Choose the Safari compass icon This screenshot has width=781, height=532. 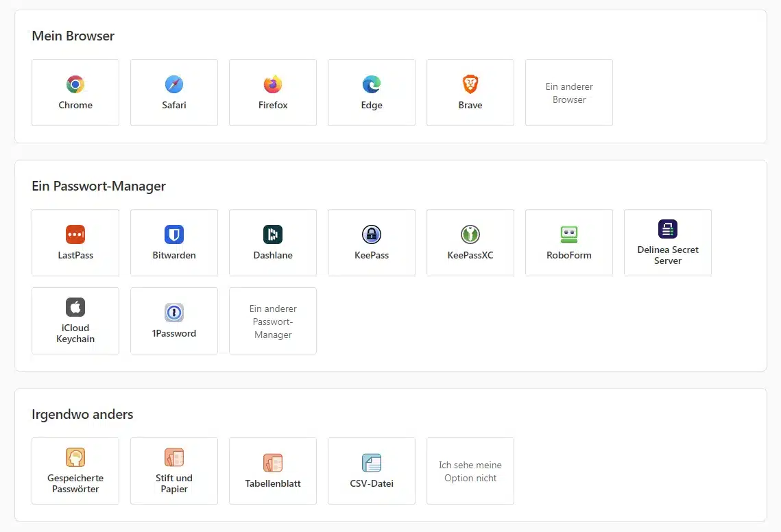tap(174, 84)
